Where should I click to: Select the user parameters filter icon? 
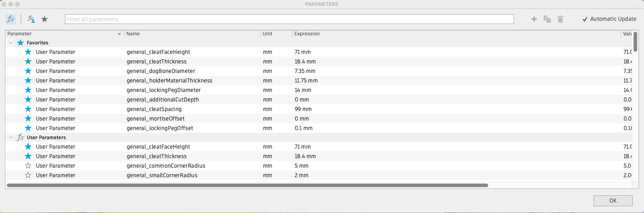(31, 19)
